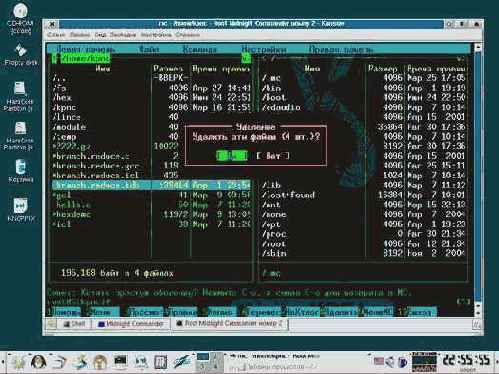Open the Файл menu in MC

(x=149, y=49)
